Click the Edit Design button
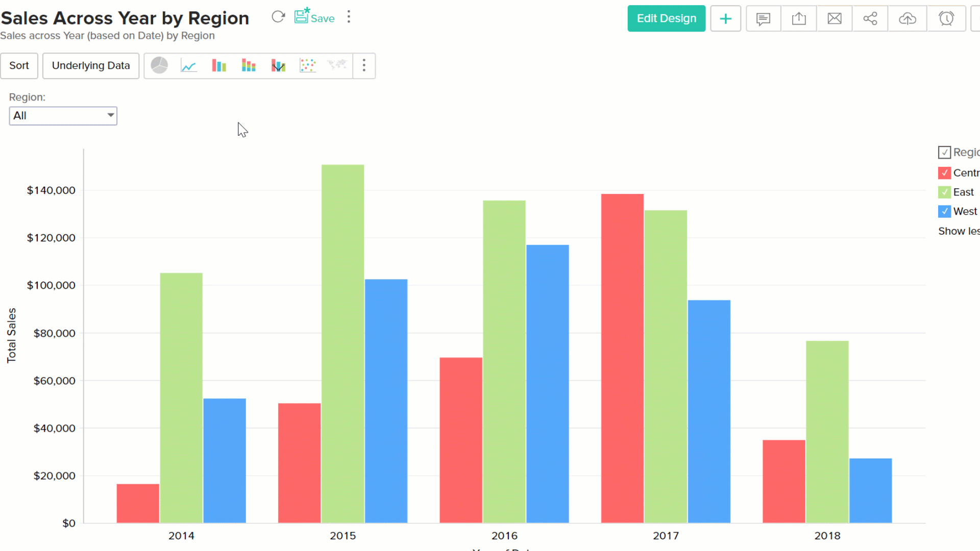The image size is (980, 551). (x=666, y=19)
